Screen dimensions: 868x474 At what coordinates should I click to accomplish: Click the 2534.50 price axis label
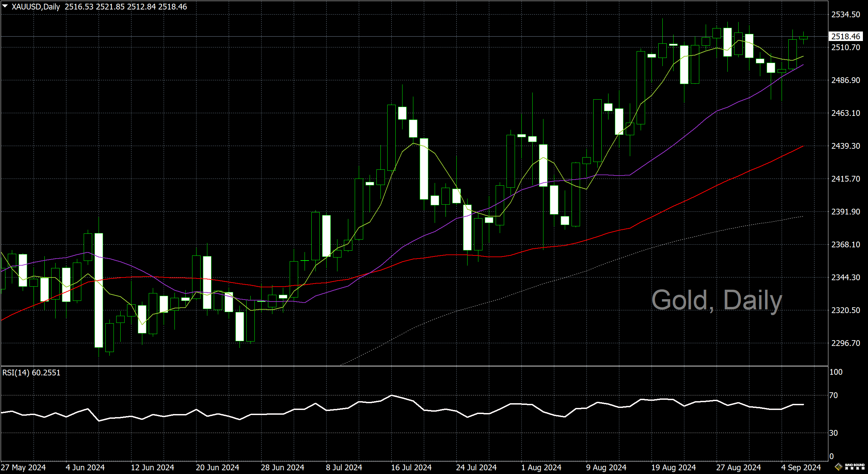pos(846,15)
